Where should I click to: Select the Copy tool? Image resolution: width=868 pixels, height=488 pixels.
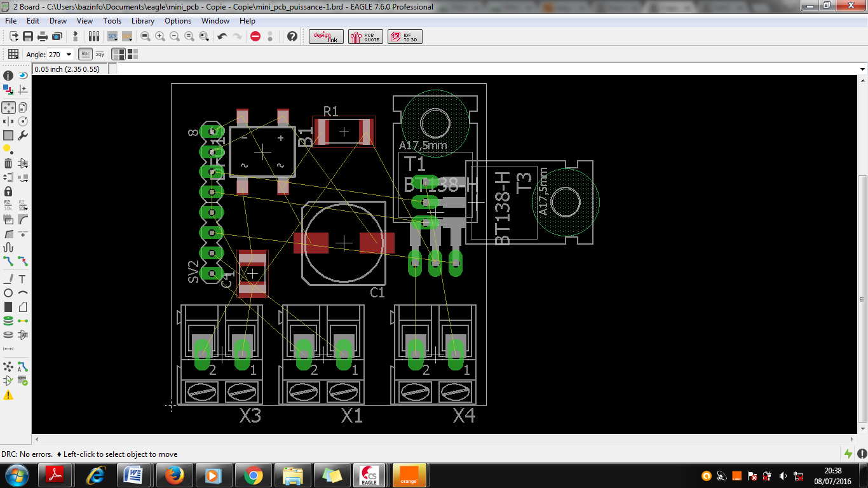tap(23, 107)
